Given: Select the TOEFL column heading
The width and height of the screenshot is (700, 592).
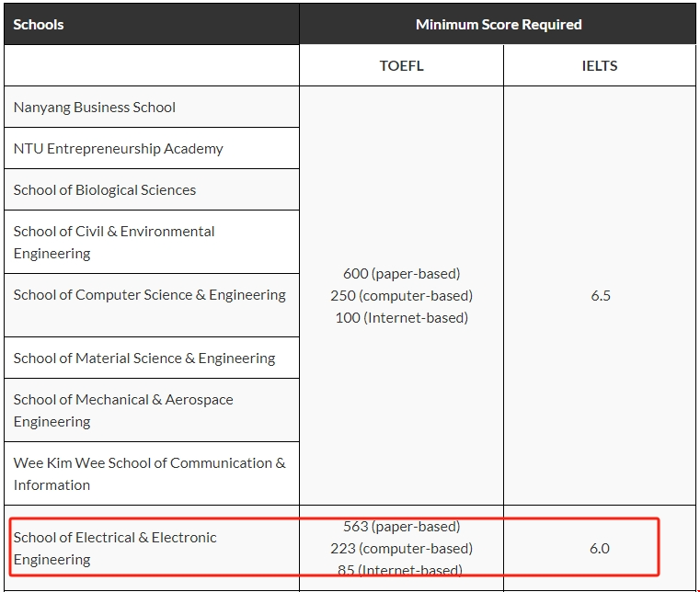Looking at the screenshot, I should (401, 66).
